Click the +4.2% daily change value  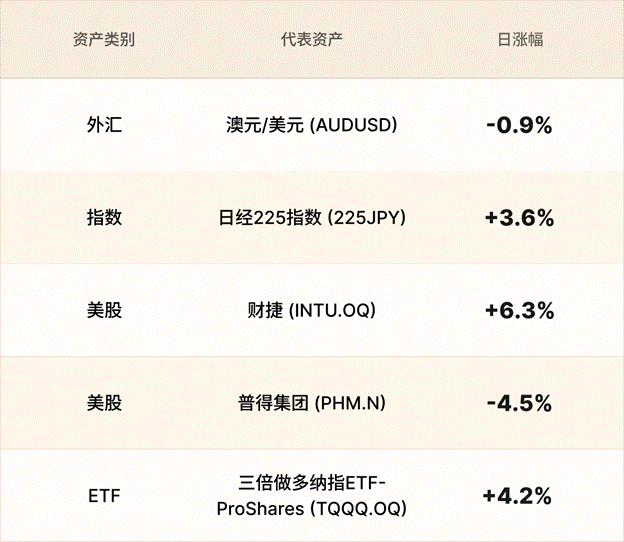click(519, 496)
